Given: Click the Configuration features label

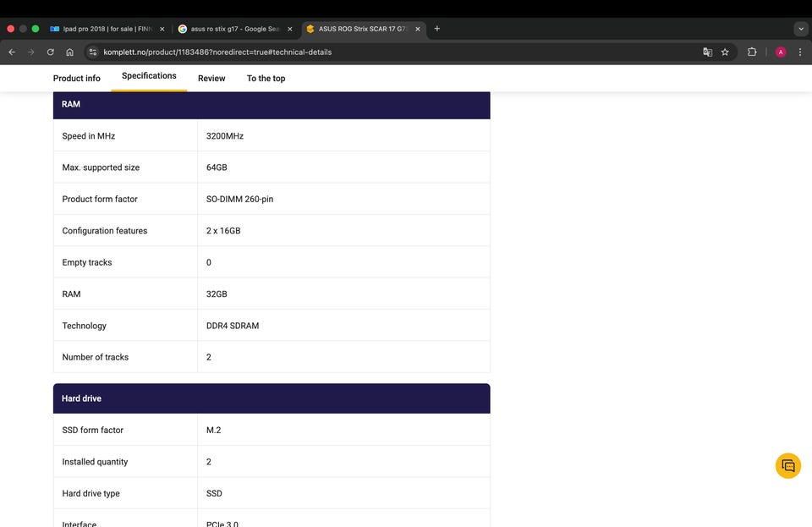Looking at the screenshot, I should tap(105, 230).
